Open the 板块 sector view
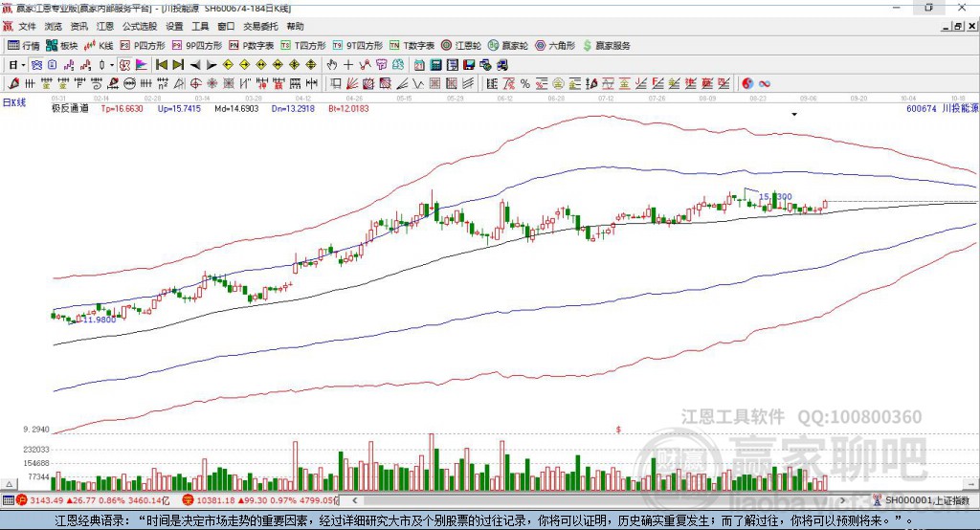 tap(61, 46)
